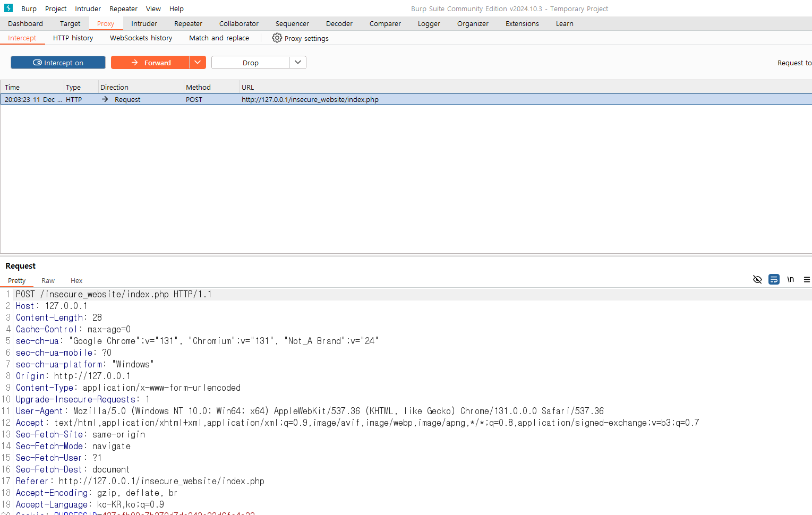Sort by the Time column header

(32, 87)
